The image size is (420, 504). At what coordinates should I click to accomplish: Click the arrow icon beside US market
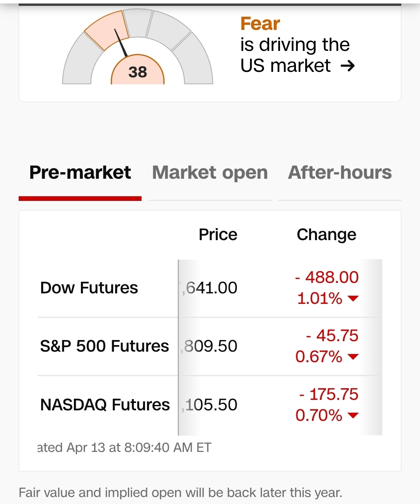point(347,66)
